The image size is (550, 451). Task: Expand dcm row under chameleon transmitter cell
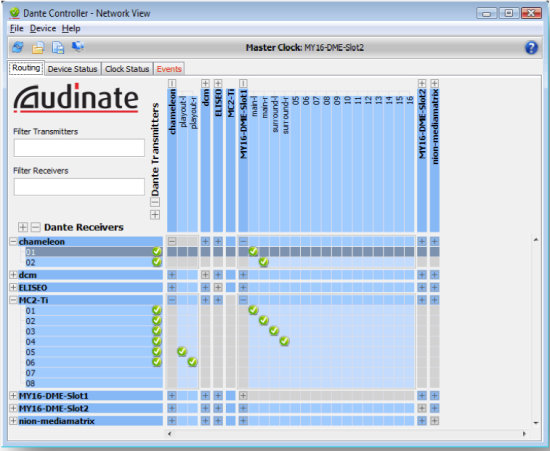pyautogui.click(x=172, y=275)
